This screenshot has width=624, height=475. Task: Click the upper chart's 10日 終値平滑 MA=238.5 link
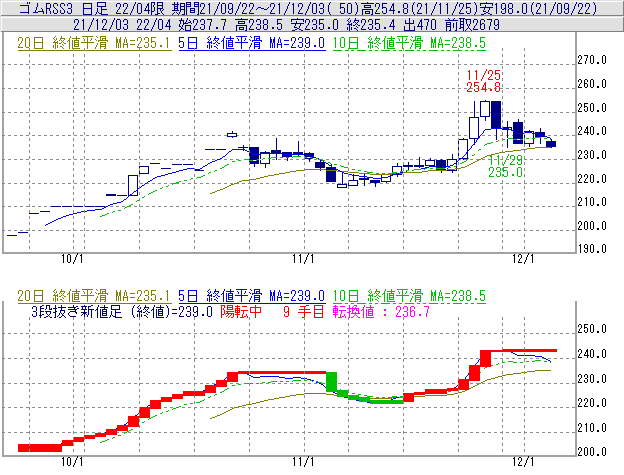(x=409, y=43)
